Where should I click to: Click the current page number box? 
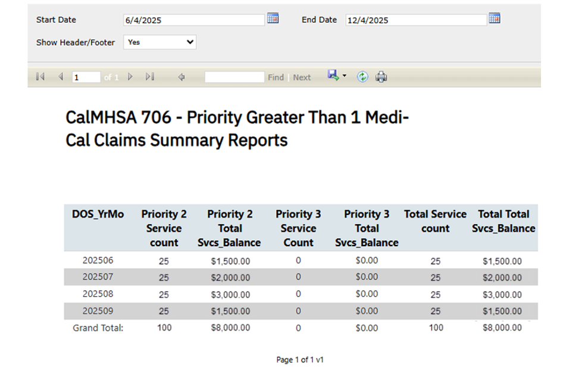click(86, 77)
